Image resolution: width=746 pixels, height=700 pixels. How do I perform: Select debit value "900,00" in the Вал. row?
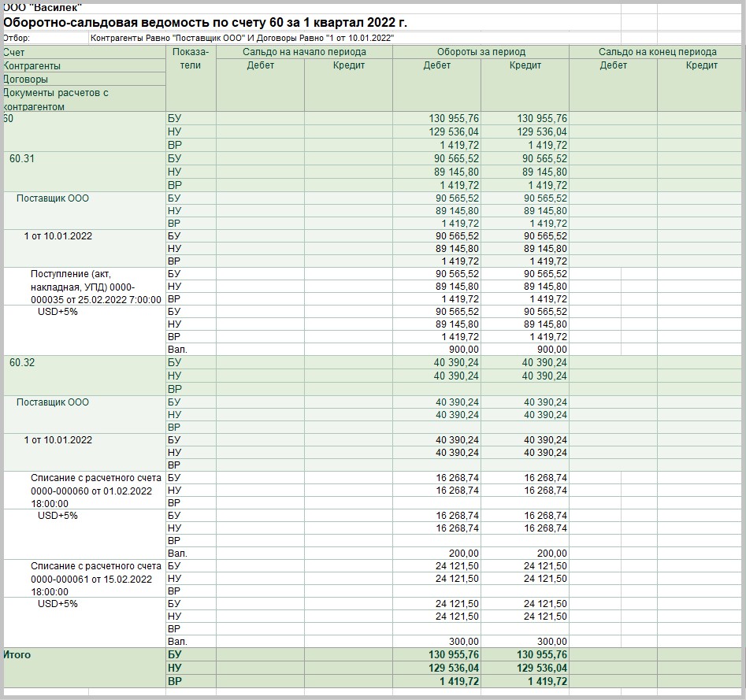(464, 350)
